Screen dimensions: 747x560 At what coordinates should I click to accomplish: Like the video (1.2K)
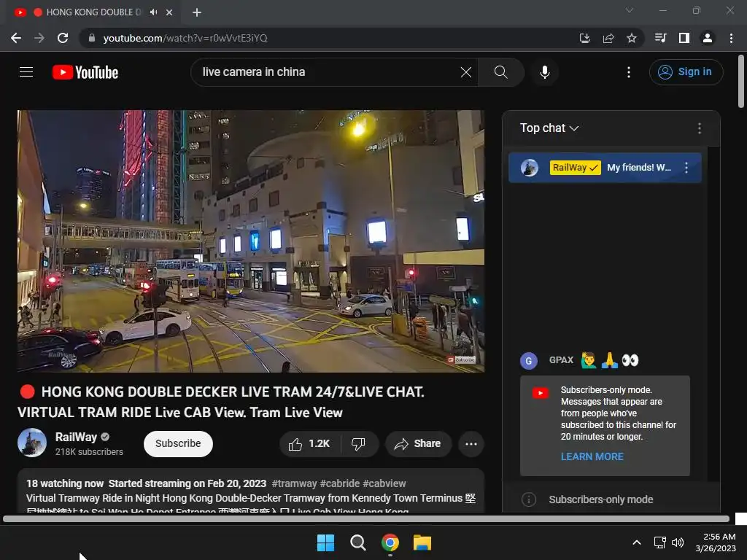309,444
